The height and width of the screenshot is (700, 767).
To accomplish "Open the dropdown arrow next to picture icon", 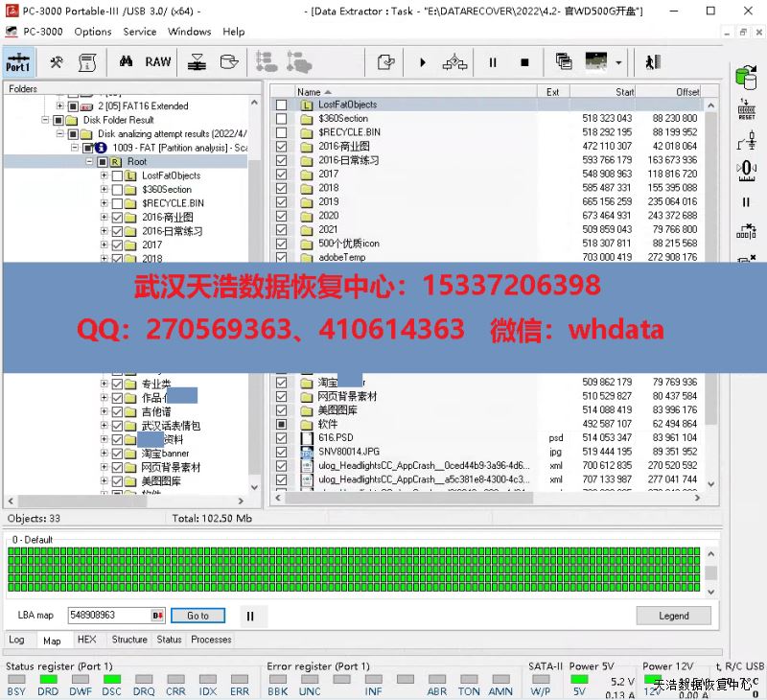I will (x=619, y=62).
